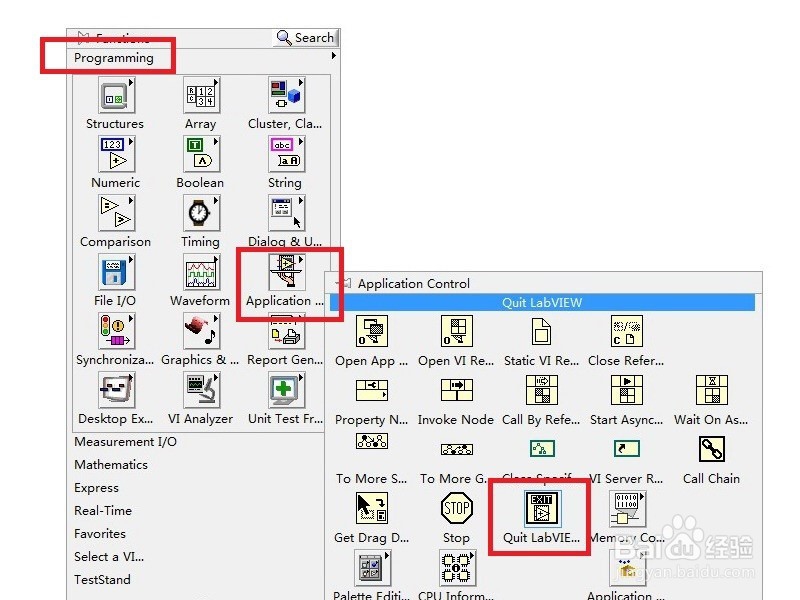The width and height of the screenshot is (800, 600).
Task: Select Static VI Reference function
Action: click(541, 331)
